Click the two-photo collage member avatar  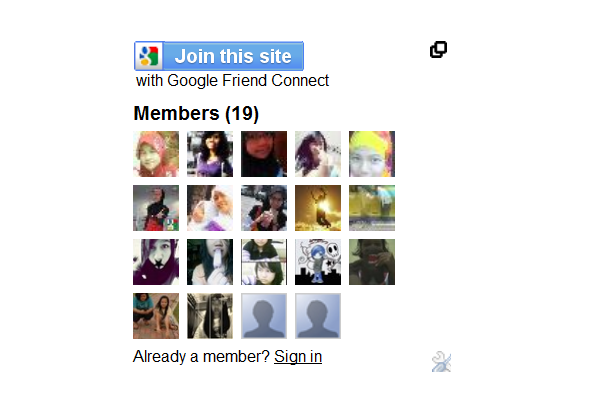pos(264,262)
